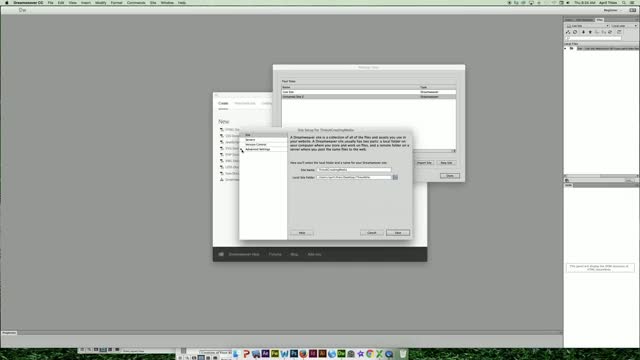Select the Servers category in Site Setup

pos(250,140)
